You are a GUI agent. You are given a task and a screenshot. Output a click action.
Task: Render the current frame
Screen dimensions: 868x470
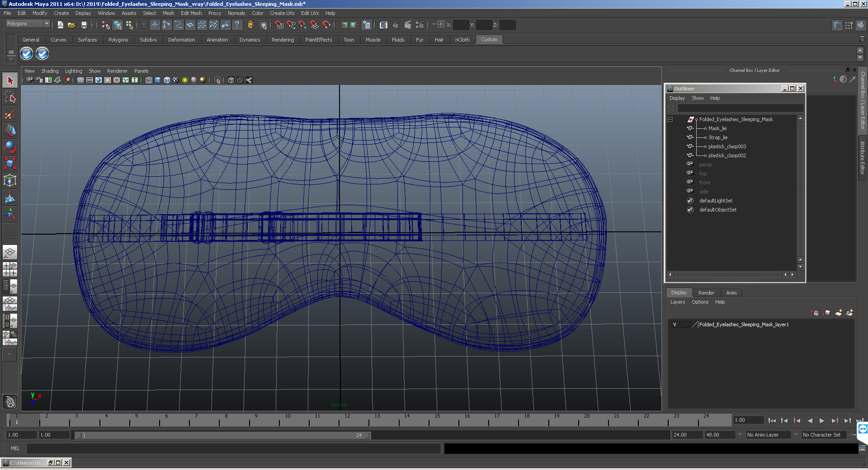pos(396,25)
